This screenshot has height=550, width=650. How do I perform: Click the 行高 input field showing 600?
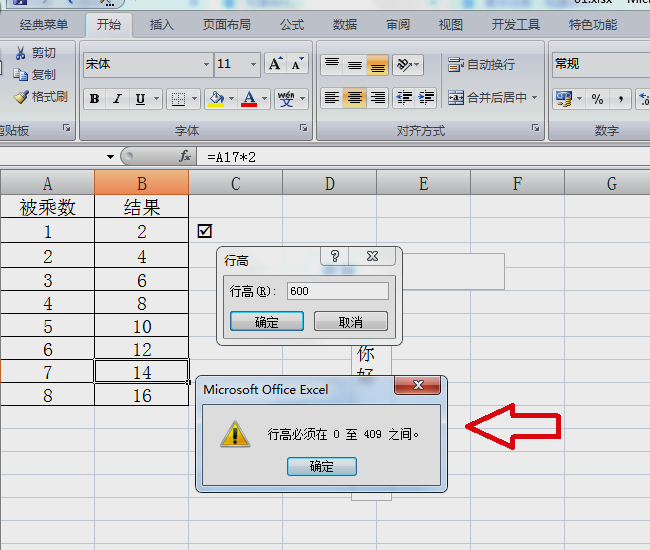pyautogui.click(x=338, y=291)
